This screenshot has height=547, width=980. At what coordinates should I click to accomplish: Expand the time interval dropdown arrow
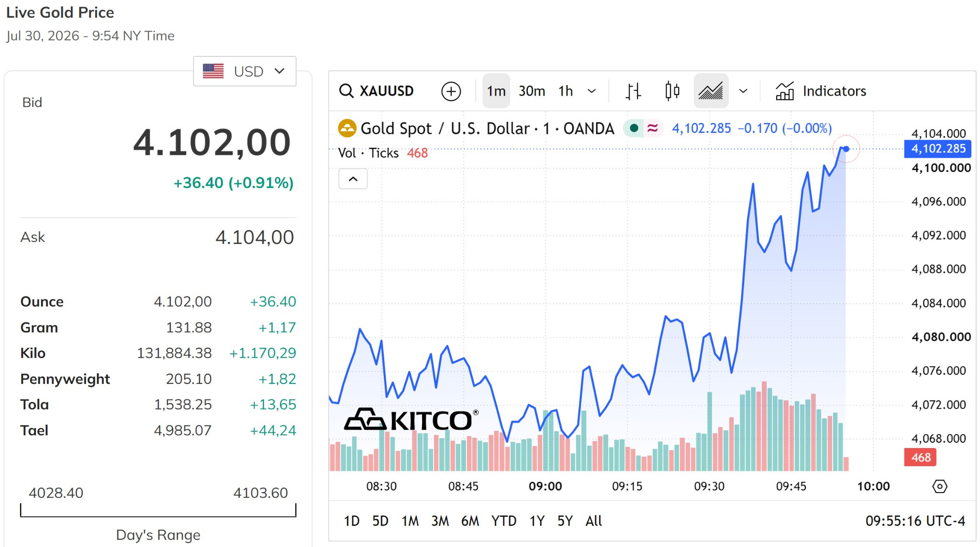point(592,91)
